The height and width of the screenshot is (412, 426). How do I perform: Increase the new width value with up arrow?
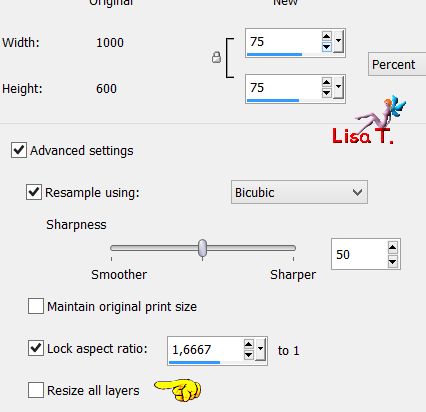coord(327,36)
